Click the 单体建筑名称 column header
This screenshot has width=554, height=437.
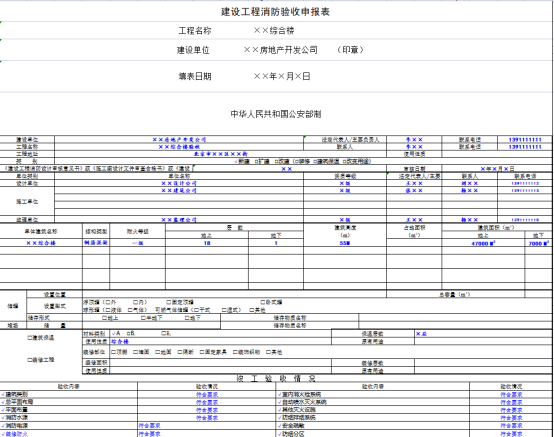(41, 231)
